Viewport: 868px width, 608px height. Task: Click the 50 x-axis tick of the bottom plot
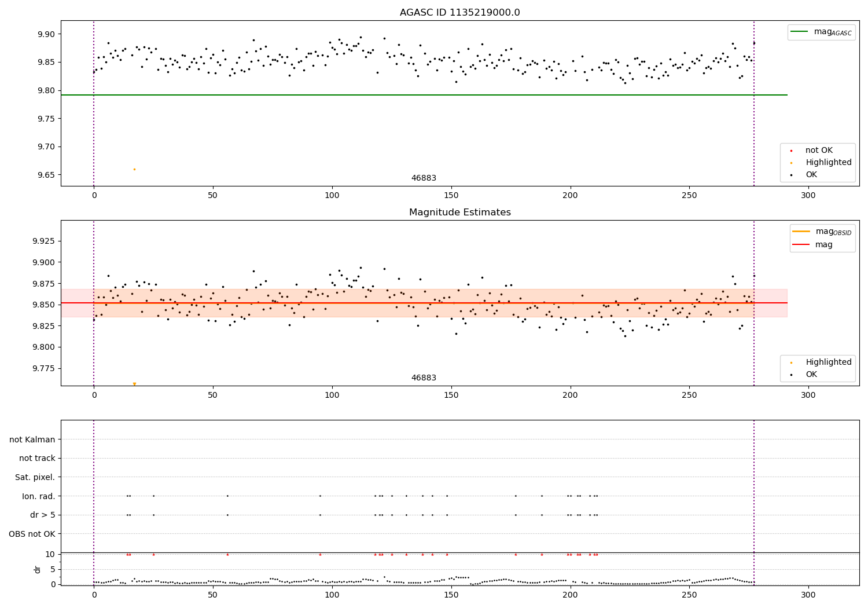213,595
